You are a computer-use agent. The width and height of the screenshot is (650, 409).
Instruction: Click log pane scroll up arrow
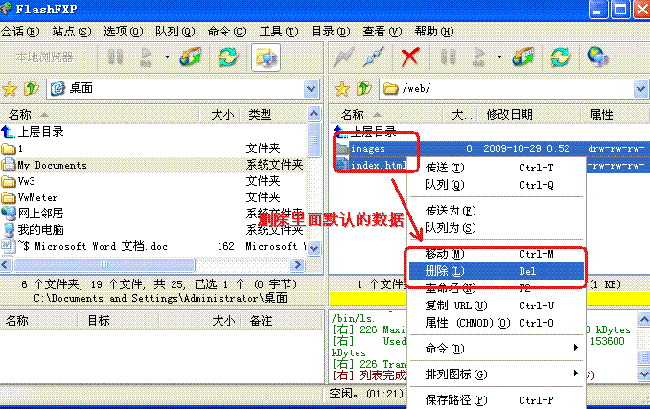pyautogui.click(x=644, y=319)
